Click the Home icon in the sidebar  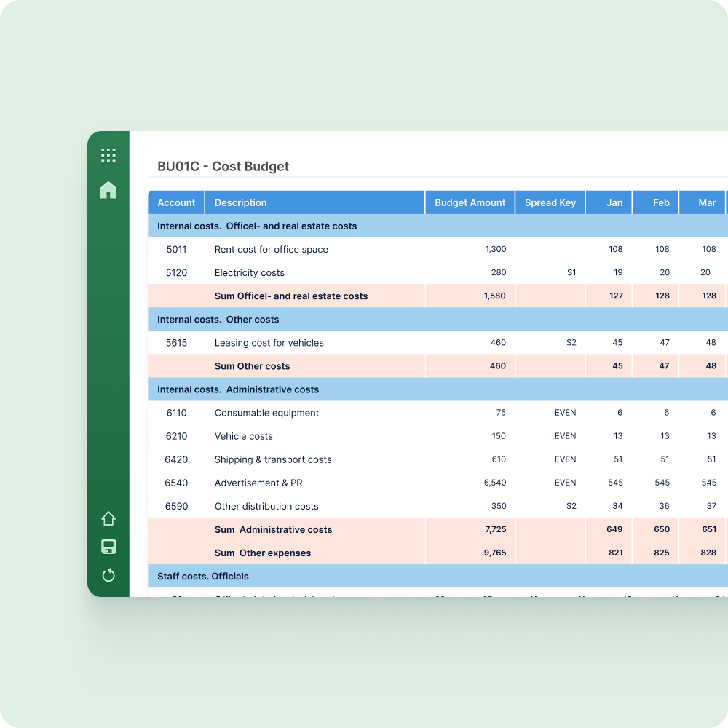[108, 190]
